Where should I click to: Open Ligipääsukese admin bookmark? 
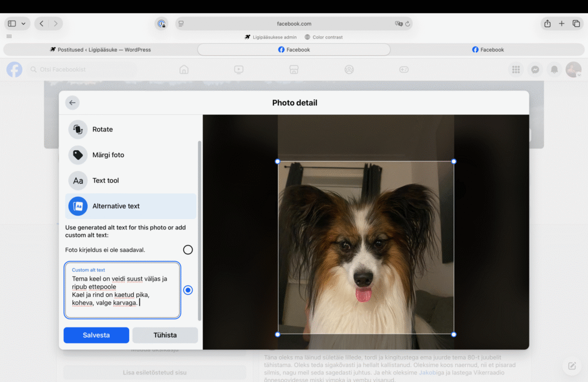click(270, 37)
